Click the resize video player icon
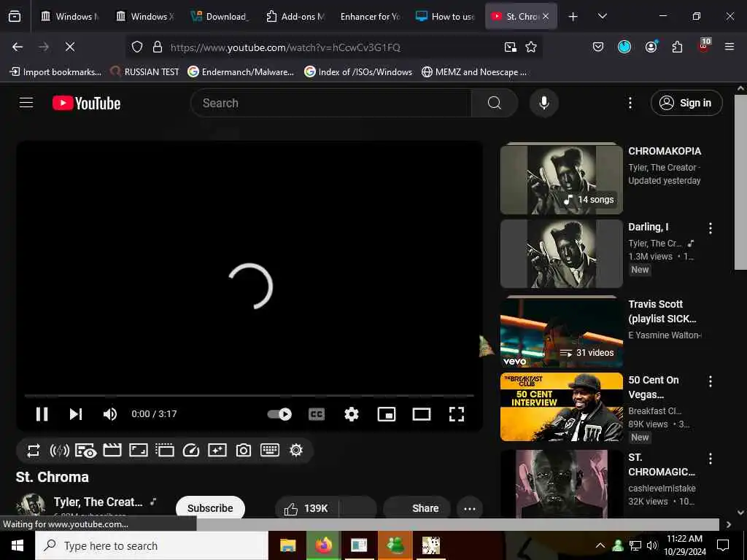The image size is (747, 560). pyautogui.click(x=139, y=451)
